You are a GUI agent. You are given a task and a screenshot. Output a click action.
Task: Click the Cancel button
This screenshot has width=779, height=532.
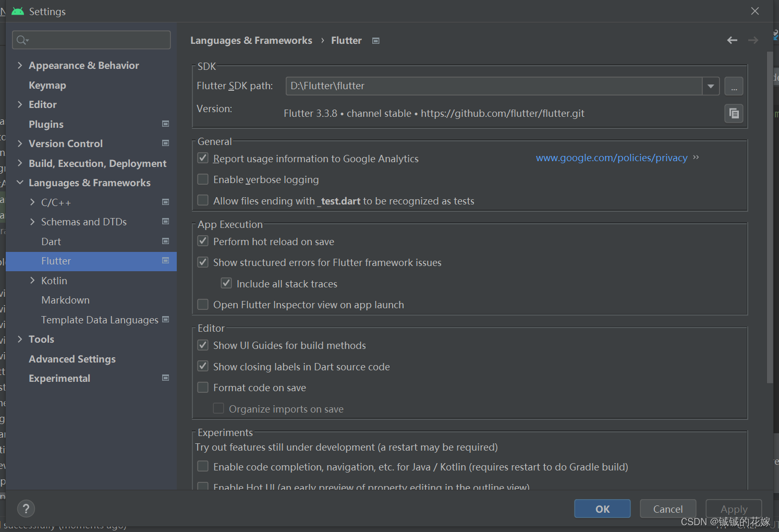(668, 509)
